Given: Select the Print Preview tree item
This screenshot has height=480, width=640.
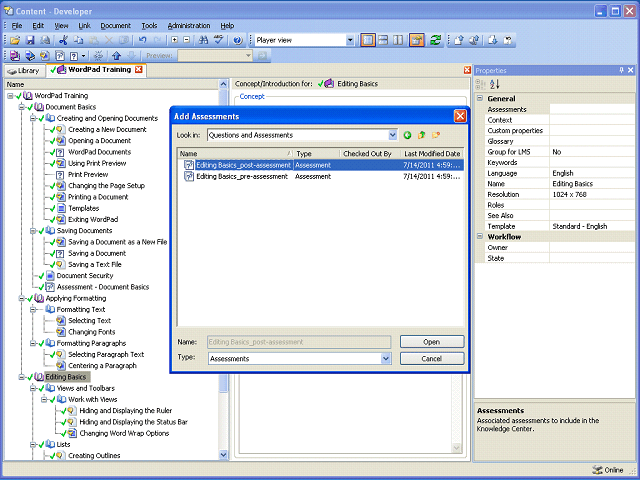Looking at the screenshot, I should 88,175.
